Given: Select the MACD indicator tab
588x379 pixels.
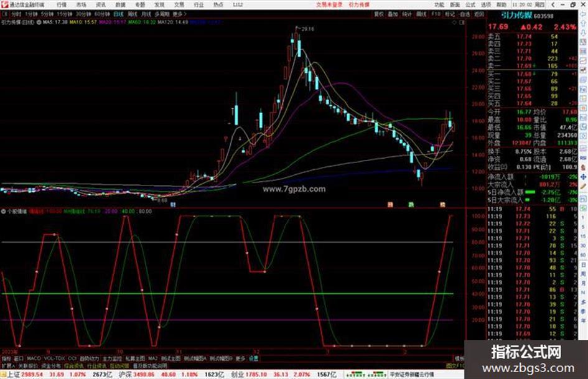Looking at the screenshot, I should 34,358.
